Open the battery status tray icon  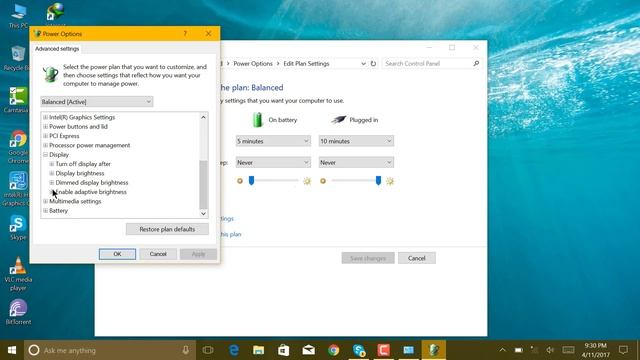coord(518,350)
